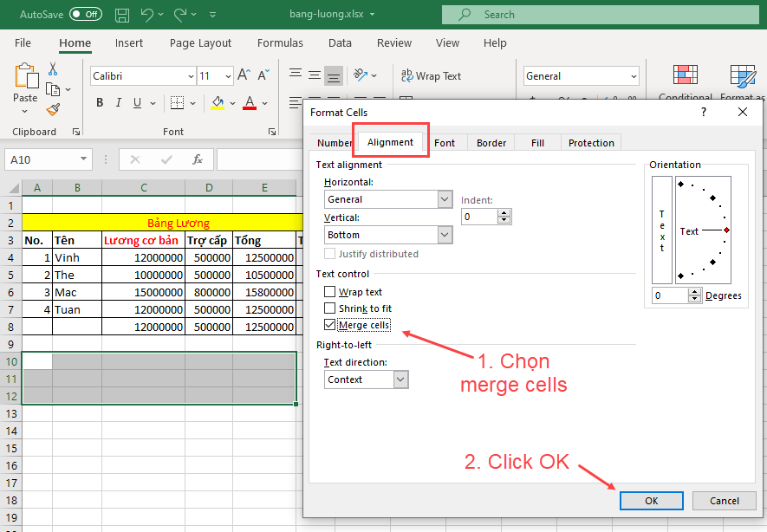Image resolution: width=767 pixels, height=532 pixels.
Task: Open the Number tab in Format Cells
Action: [x=334, y=143]
